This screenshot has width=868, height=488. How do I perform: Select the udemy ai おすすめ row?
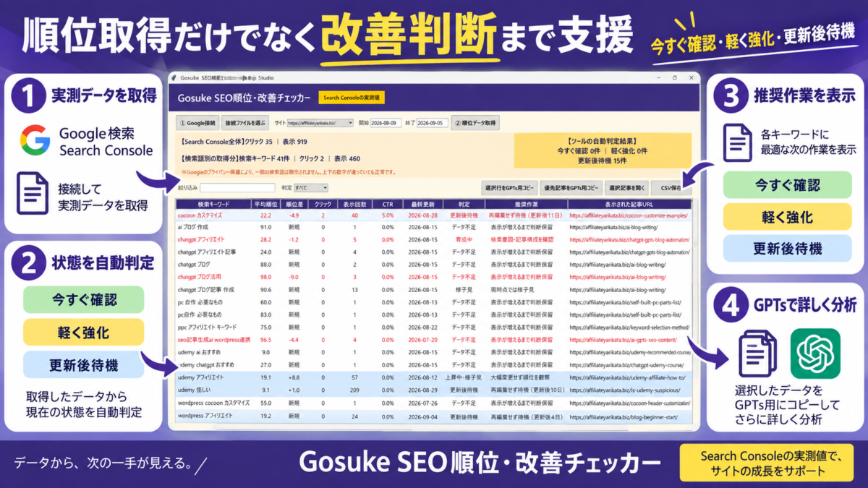point(433,352)
